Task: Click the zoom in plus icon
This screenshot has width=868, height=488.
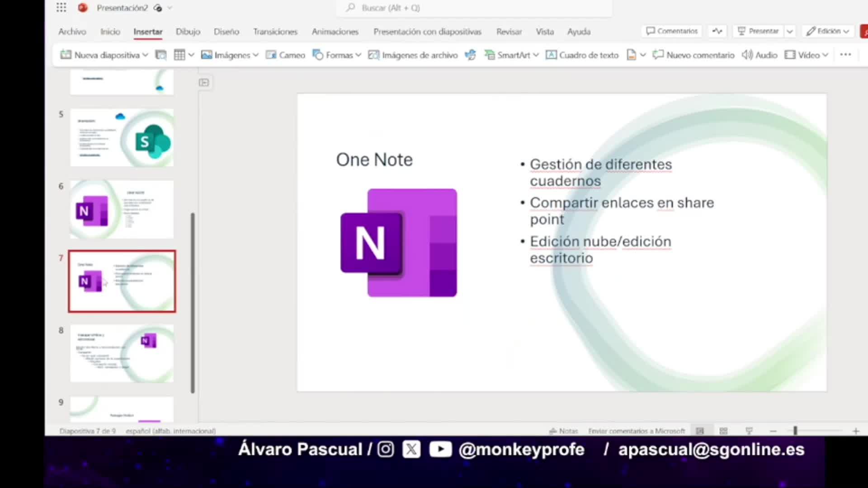Action: tap(856, 431)
